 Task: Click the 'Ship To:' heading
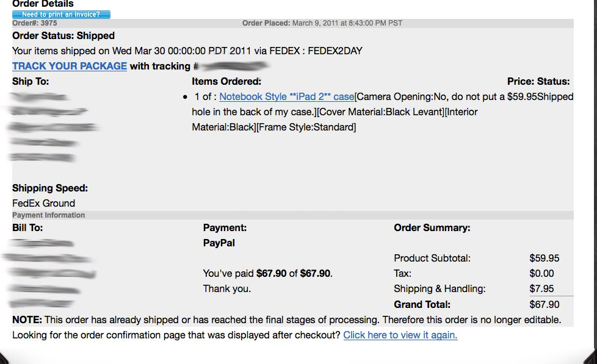click(31, 81)
